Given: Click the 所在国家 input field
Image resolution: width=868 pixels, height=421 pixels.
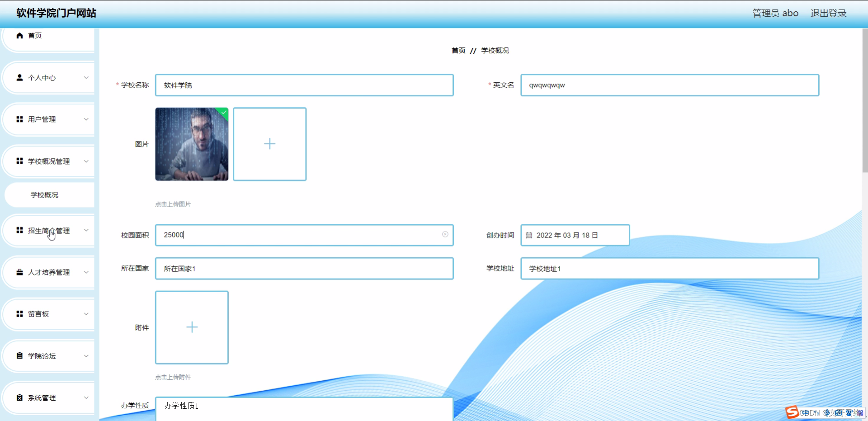Looking at the screenshot, I should click(x=304, y=269).
